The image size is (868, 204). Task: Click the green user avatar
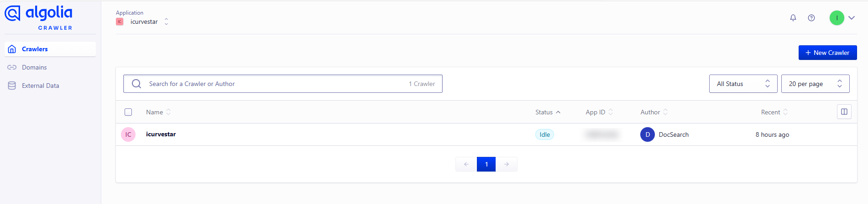pos(837,18)
